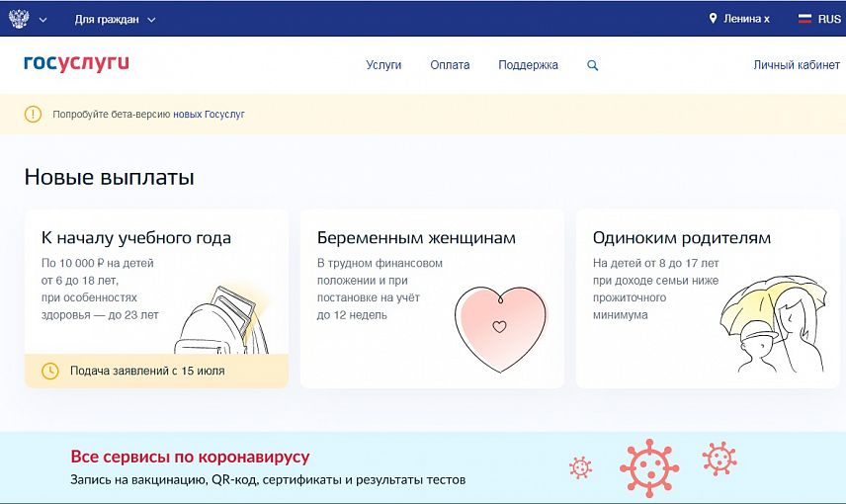
Task: Open the Для граждан dropdown
Action: coord(115,19)
